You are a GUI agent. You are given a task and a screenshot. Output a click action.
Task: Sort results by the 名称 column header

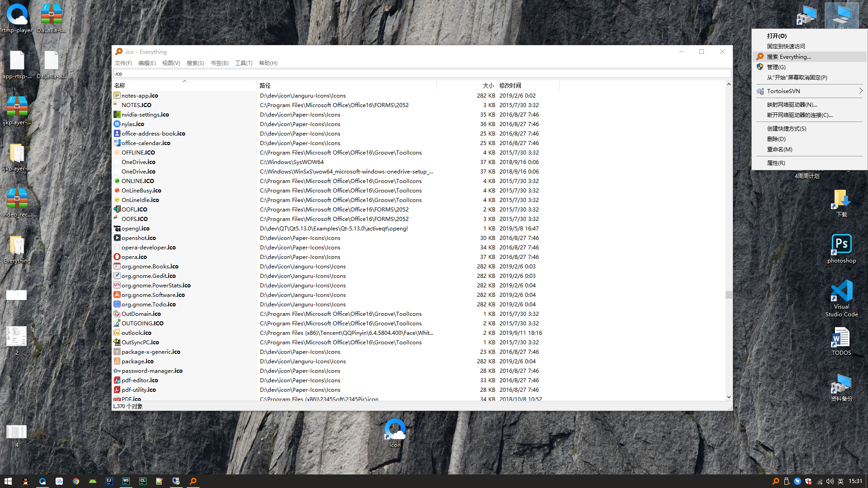[120, 85]
